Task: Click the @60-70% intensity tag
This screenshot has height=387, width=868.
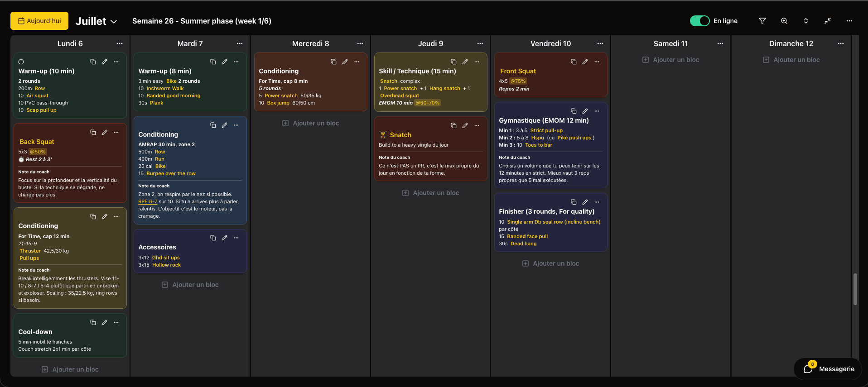Action: pos(428,103)
